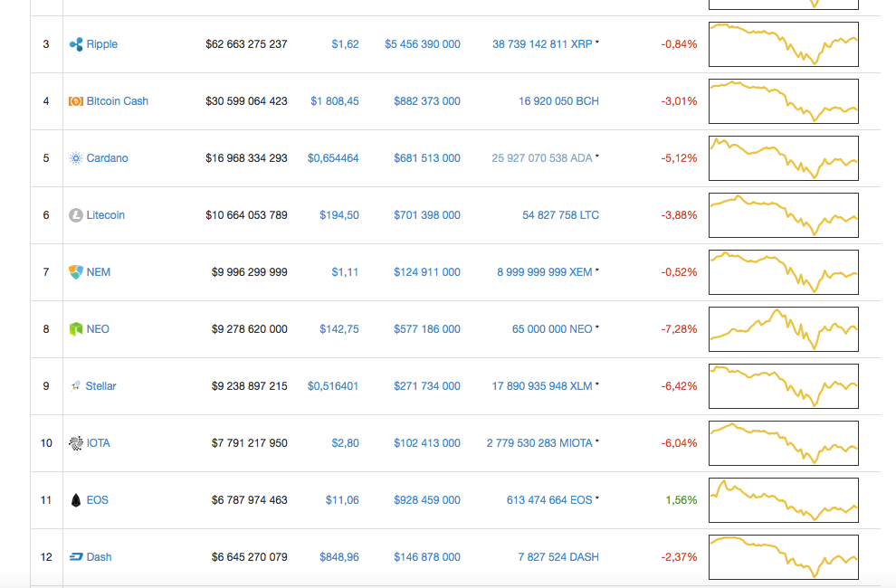Open the IOTA name link
This screenshot has width=896, height=588.
(x=98, y=443)
